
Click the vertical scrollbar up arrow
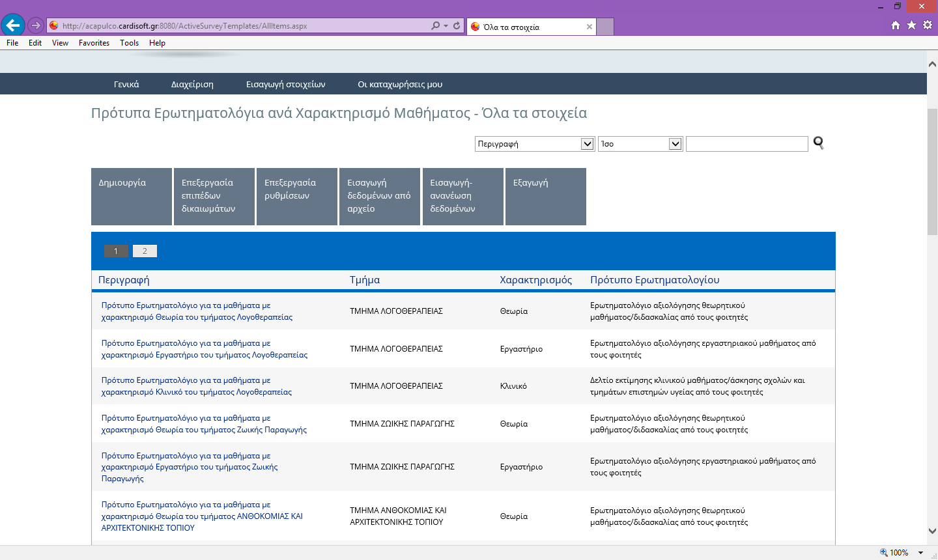click(x=932, y=64)
